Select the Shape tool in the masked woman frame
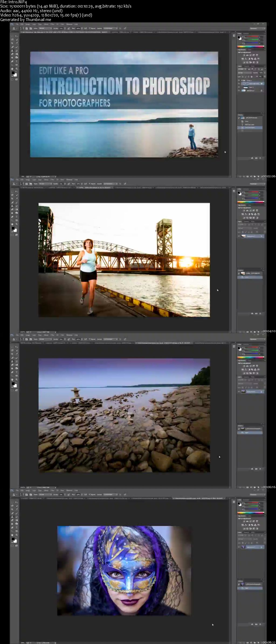The width and height of the screenshot is (276, 644). (16, 531)
